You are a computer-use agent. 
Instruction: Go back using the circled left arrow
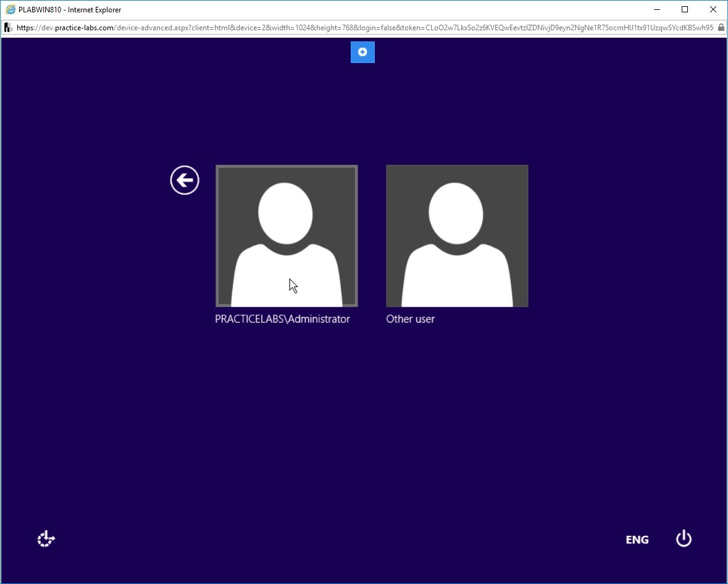185,180
